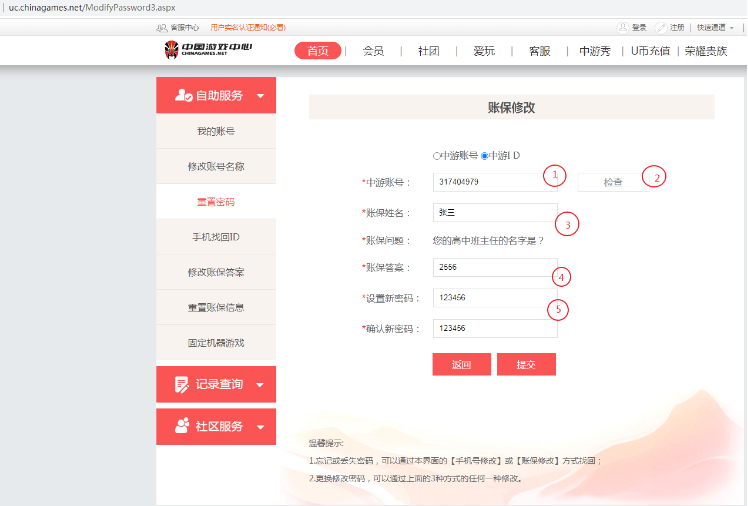This screenshot has width=748, height=506.
Task: Open the U币充值 menu item
Action: pos(650,51)
